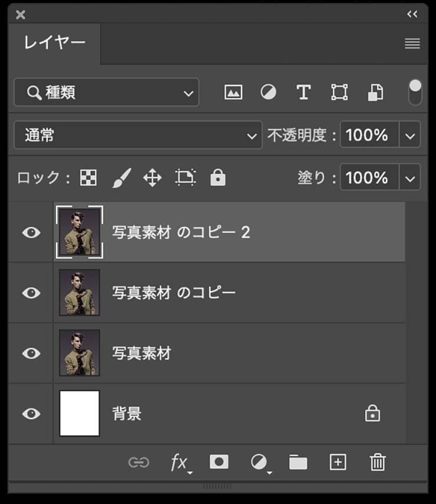The width and height of the screenshot is (436, 504).
Task: Expand the 不透明度 opacity slider arrow
Action: point(411,136)
